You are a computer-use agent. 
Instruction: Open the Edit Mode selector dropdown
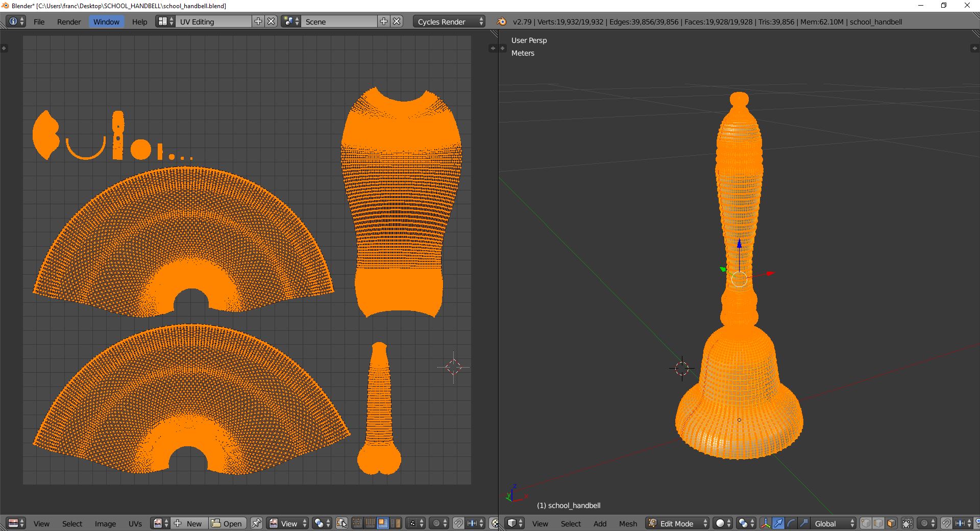[677, 523]
